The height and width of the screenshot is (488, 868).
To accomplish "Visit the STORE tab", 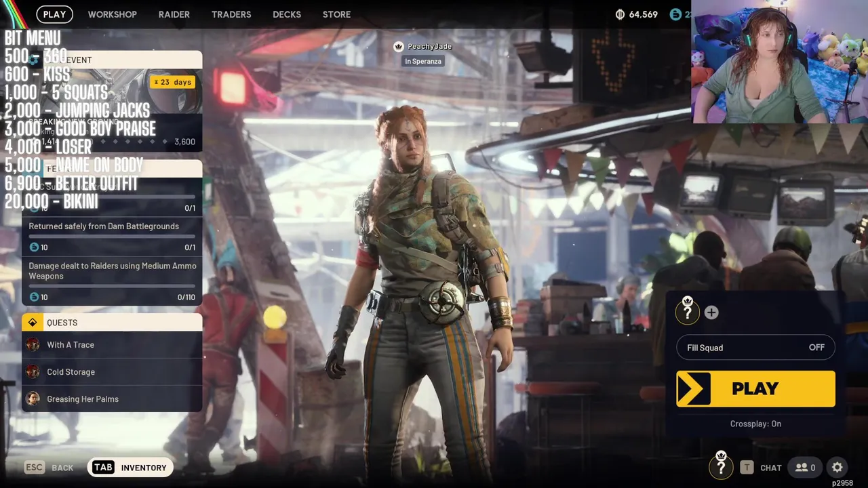I will coord(336,14).
